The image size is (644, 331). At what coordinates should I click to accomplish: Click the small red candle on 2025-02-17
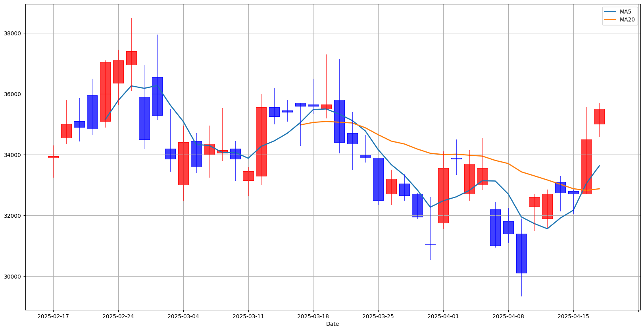53,157
